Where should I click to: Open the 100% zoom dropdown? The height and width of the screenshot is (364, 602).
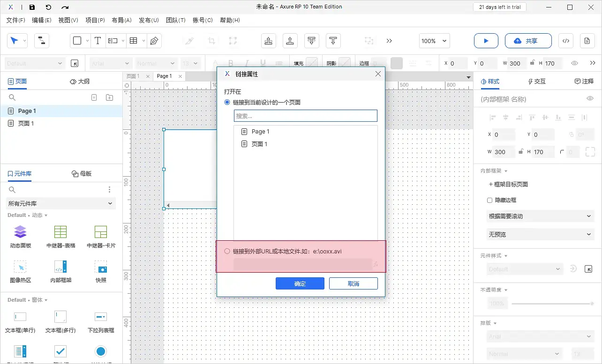click(434, 41)
